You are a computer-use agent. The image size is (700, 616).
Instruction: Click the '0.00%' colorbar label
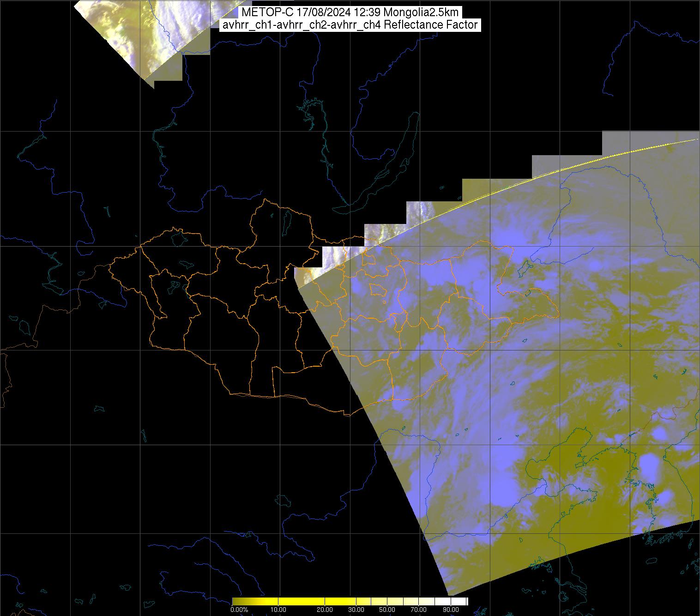pyautogui.click(x=240, y=610)
